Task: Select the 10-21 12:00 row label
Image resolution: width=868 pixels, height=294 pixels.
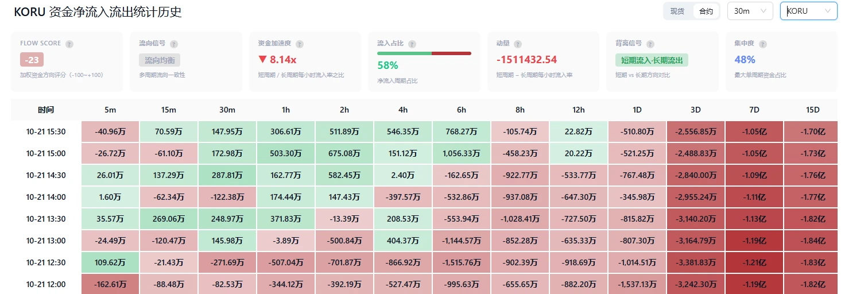Action: click(46, 284)
